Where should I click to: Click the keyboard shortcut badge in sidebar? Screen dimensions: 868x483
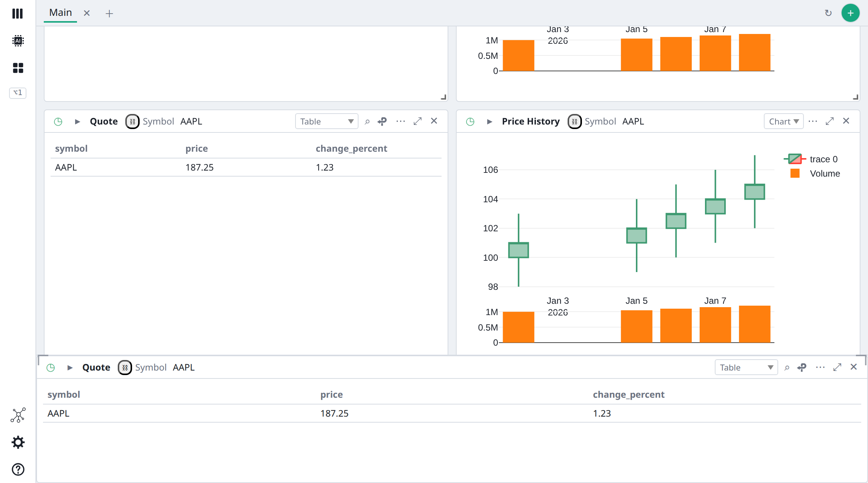coord(18,92)
